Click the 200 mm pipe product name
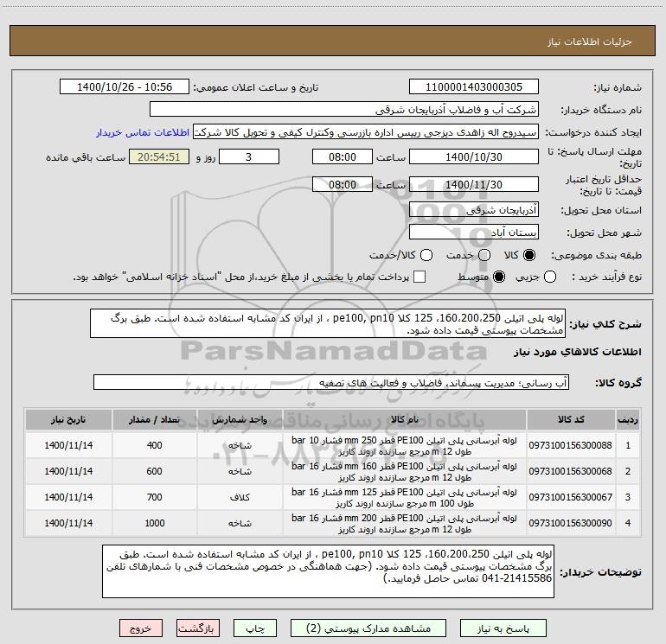This screenshot has height=644, width=666. tap(405, 524)
